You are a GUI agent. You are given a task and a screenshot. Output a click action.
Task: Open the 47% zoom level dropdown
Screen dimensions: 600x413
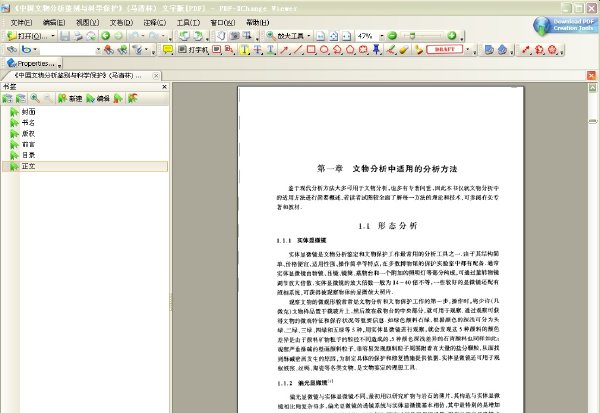382,36
